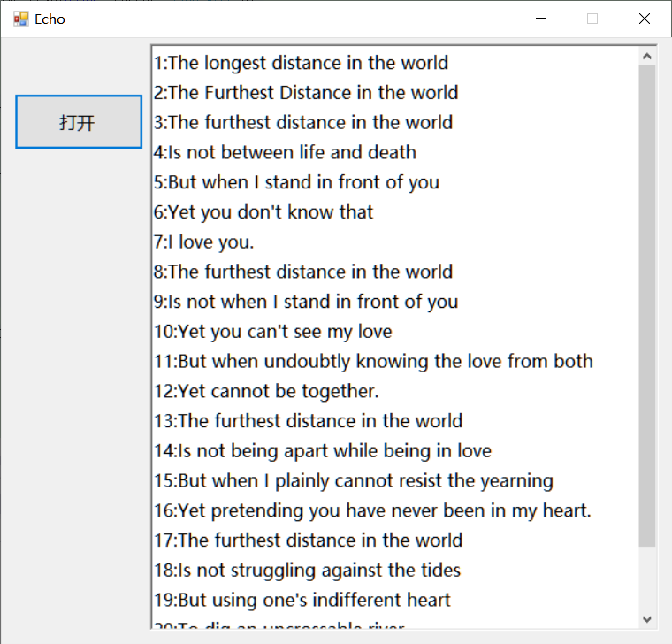672x644 pixels.
Task: Click line '16:Yet pretending you have never been'
Action: [x=372, y=510]
